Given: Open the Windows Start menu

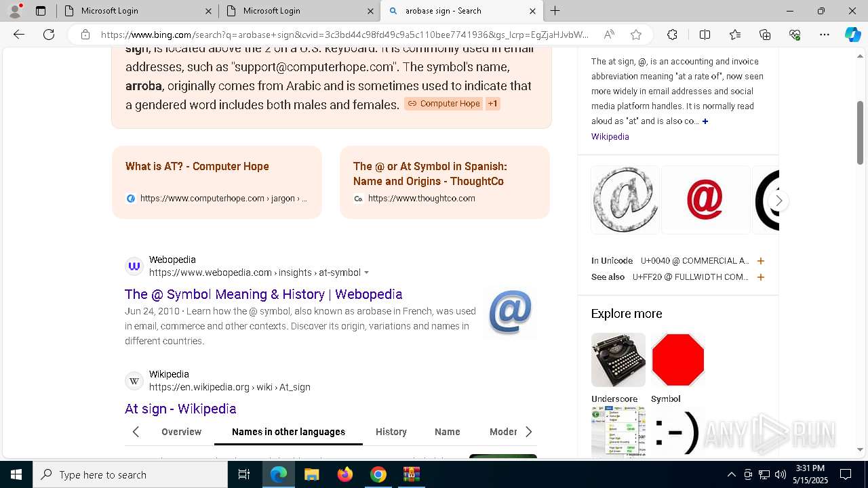Looking at the screenshot, I should 16,474.
